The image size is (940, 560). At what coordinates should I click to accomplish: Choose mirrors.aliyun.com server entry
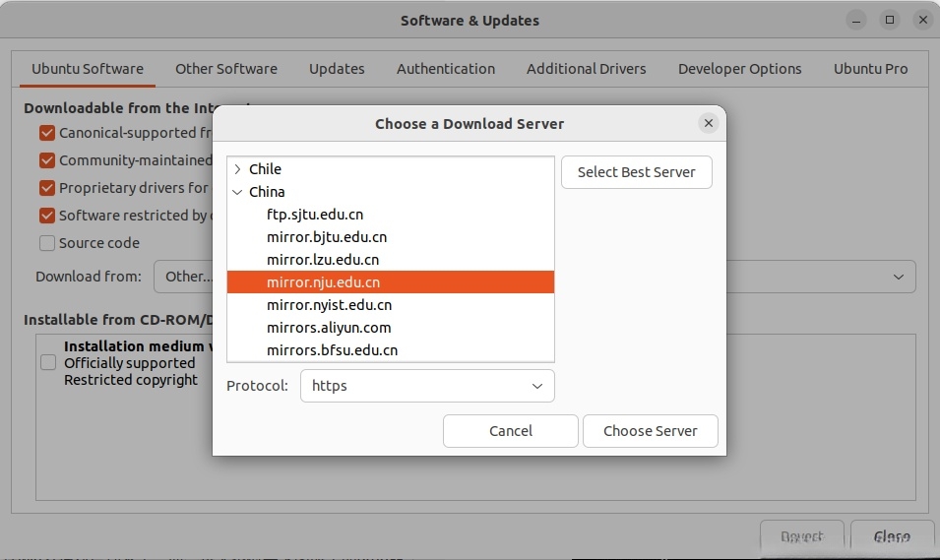[328, 328]
